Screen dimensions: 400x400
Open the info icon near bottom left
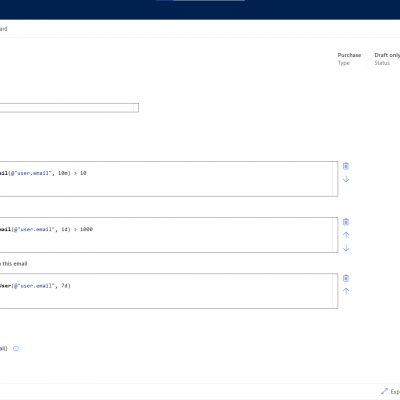coord(16,348)
